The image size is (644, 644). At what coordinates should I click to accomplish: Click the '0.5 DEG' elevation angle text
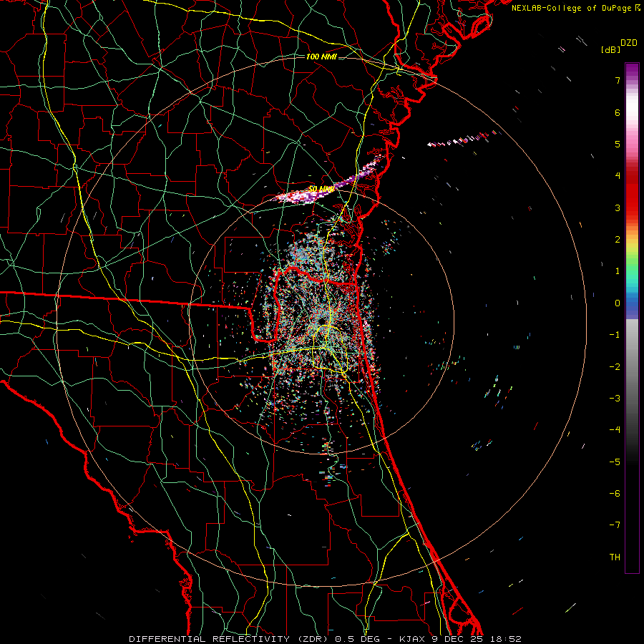pyautogui.click(x=358, y=639)
